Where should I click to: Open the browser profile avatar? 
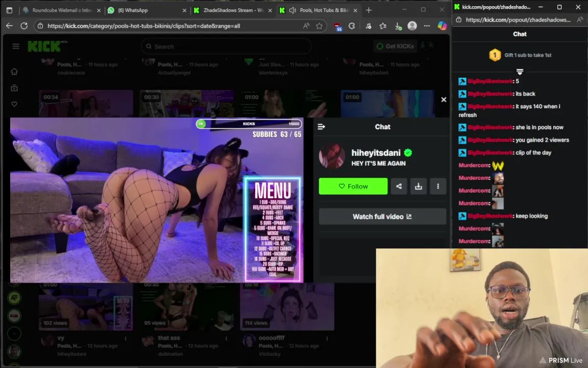click(412, 26)
